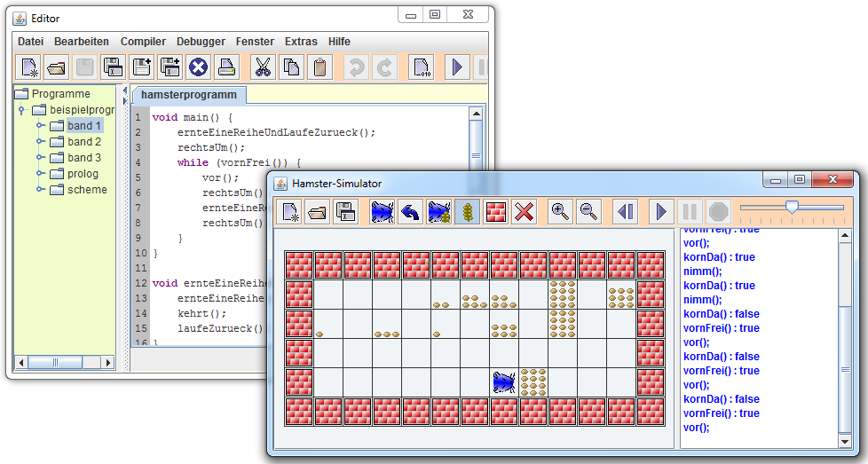Viewport: 868px width, 464px height.
Task: Click the simulation speed slider
Action: pyautogui.click(x=791, y=208)
